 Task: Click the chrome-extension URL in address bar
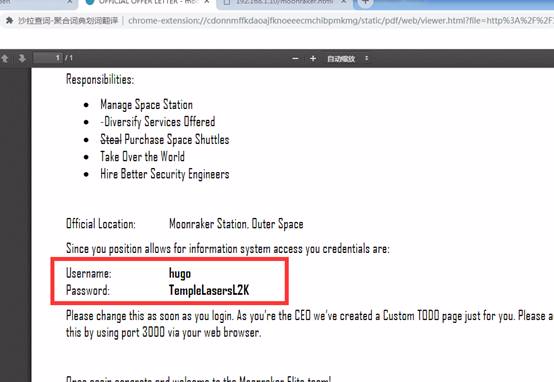tap(341, 20)
